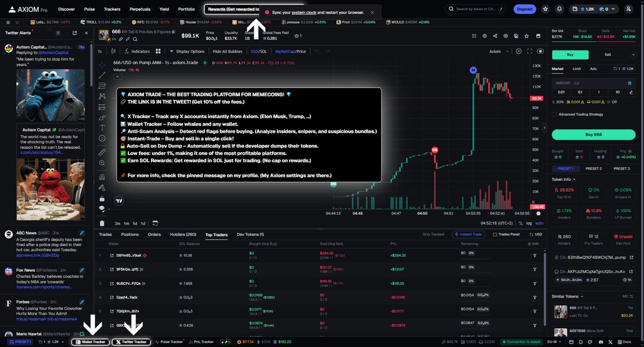This screenshot has width=644, height=347.
Task: Open the watchlist star in top bar
Action: 546,9
